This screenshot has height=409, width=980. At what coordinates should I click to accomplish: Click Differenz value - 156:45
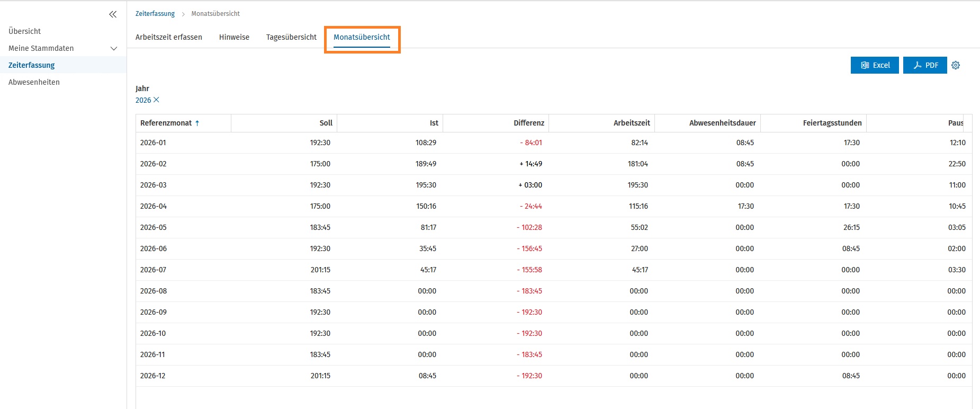point(529,248)
